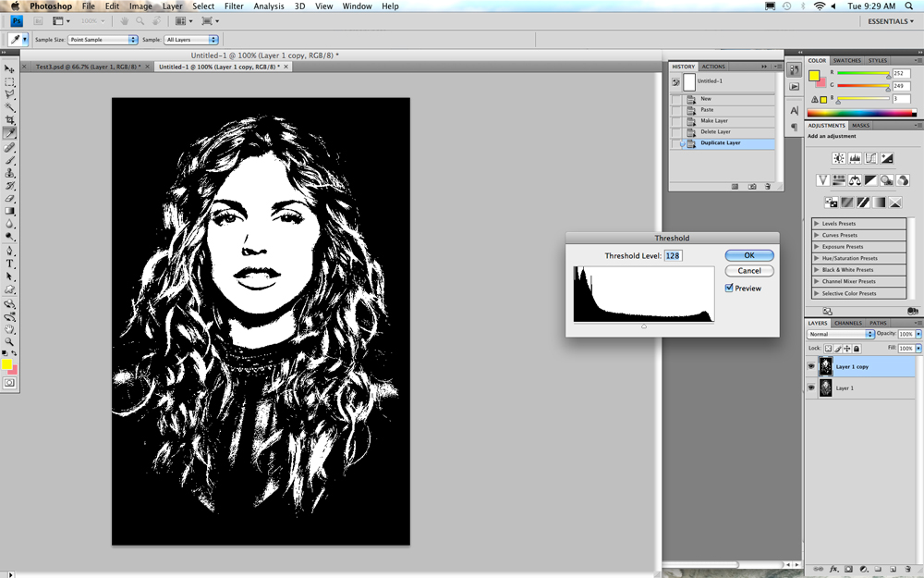The width and height of the screenshot is (924, 578).
Task: Open the Image menu
Action: tap(140, 6)
